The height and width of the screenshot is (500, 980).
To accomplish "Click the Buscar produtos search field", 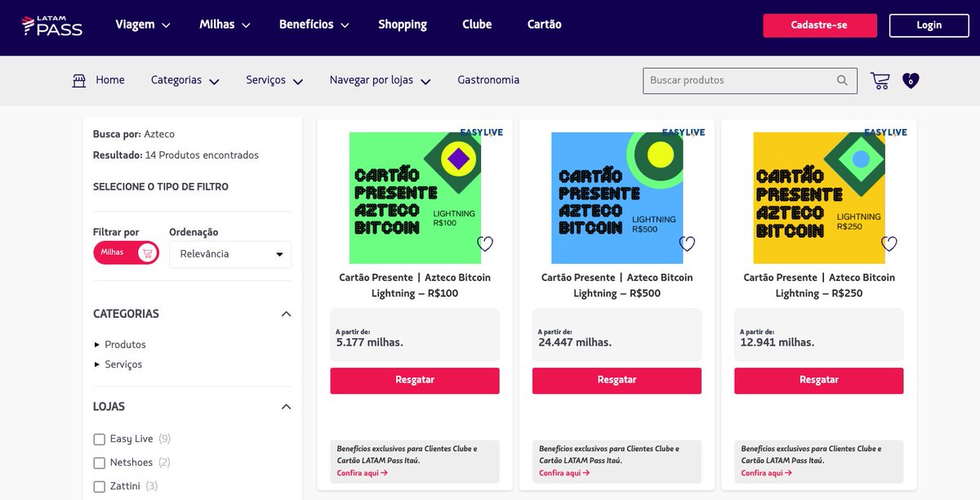I will point(739,80).
